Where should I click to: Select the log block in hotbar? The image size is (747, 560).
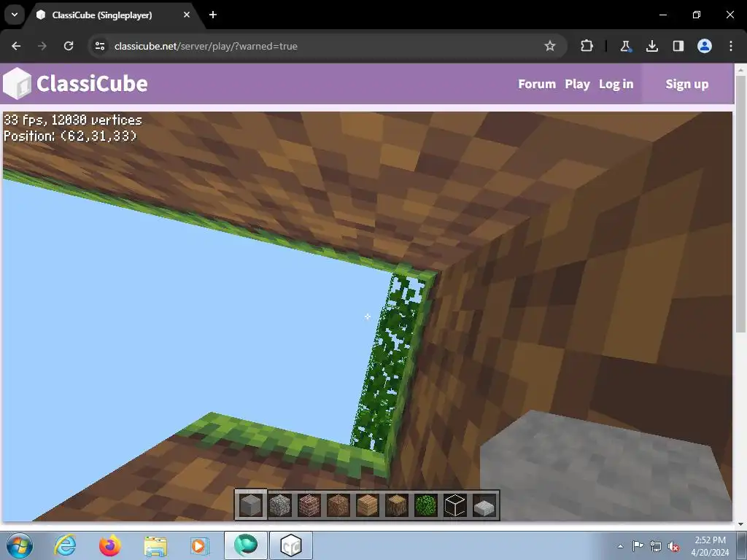pos(396,505)
